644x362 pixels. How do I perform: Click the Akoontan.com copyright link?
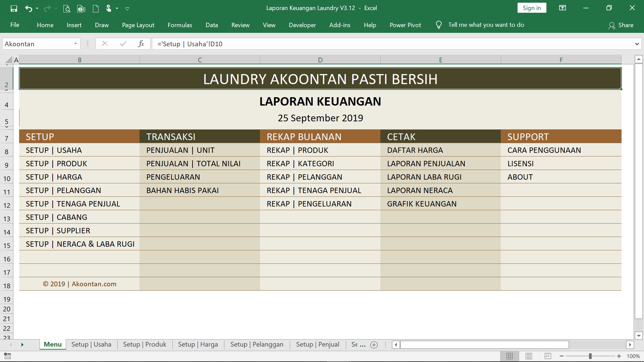click(79, 284)
